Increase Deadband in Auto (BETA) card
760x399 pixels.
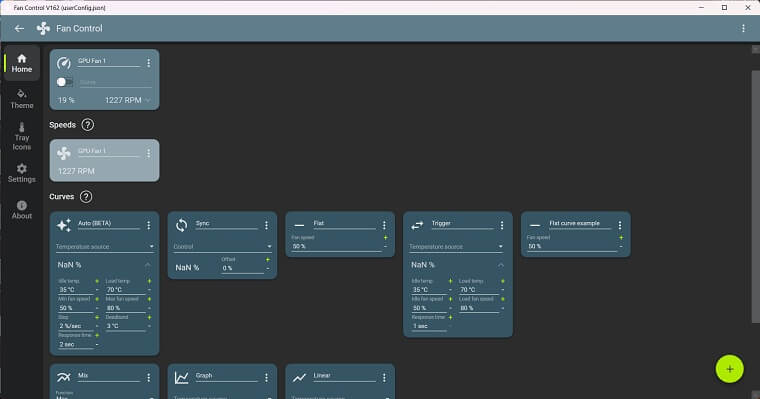pos(149,318)
